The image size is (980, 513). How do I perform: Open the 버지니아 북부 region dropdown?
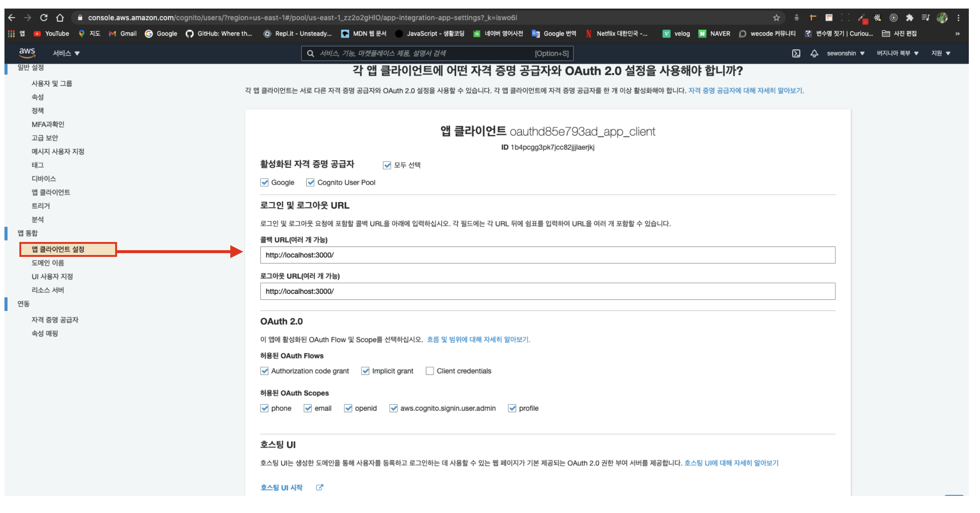[897, 53]
